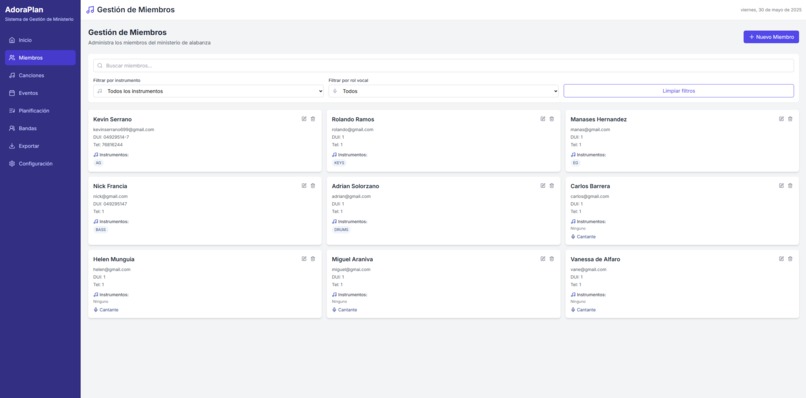Edit Miguel Araniva member card
The image size is (806, 398).
click(543, 259)
